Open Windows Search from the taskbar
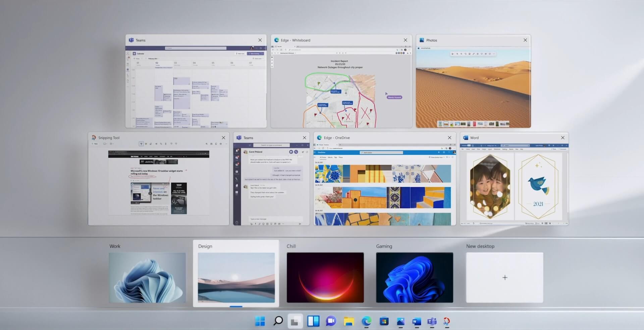Viewport: 644px width, 330px height. [x=278, y=321]
